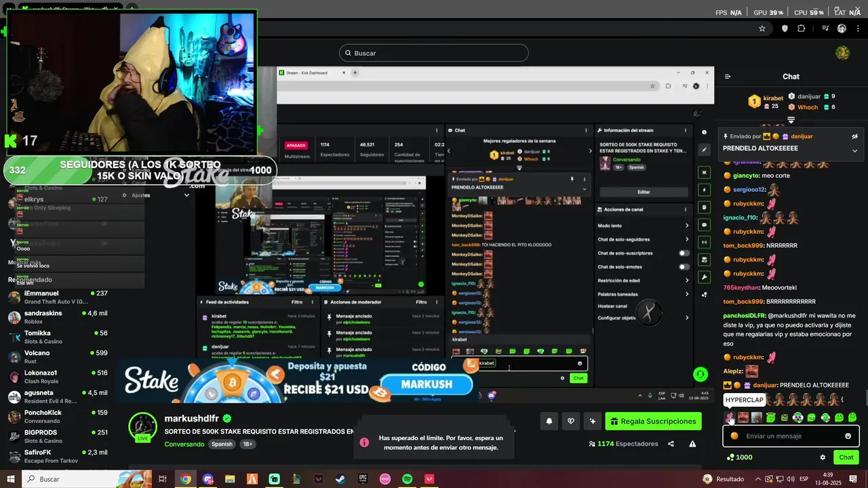Open Volcano channel in the sidebar
This screenshot has width=868, height=488.
[58, 357]
